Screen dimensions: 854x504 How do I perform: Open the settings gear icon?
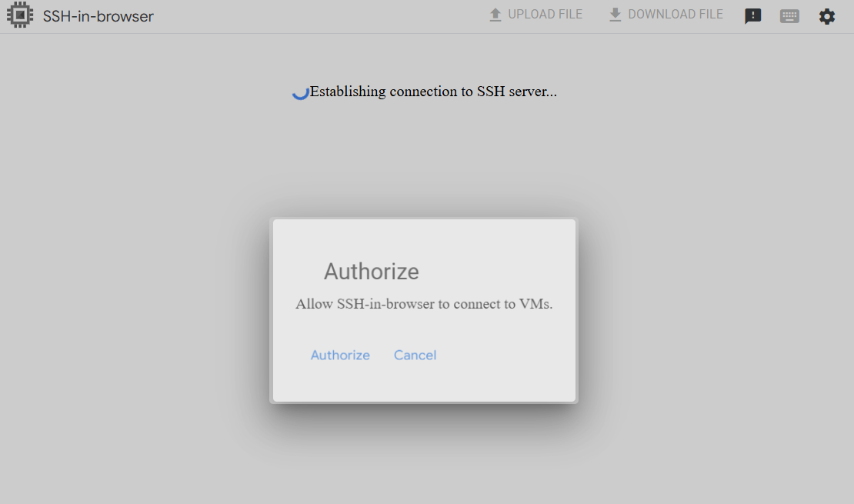(x=827, y=16)
